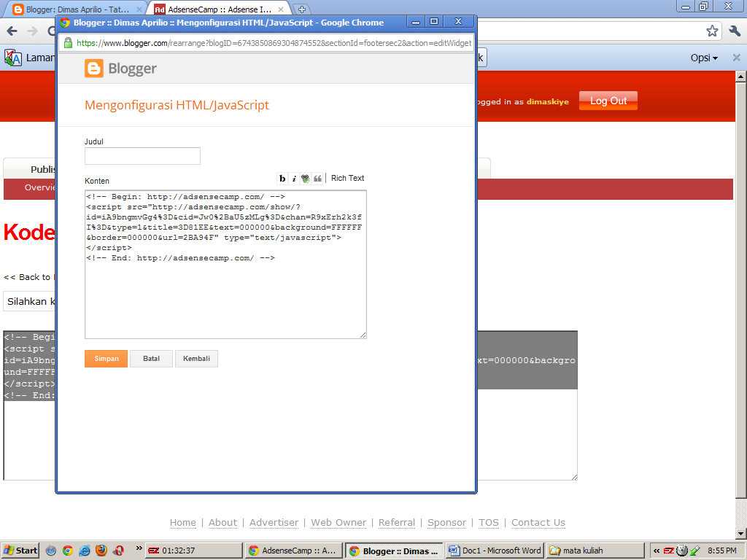Launch Firefox from the quick launch bar
Viewport: 747px width, 560px height.
click(101, 551)
